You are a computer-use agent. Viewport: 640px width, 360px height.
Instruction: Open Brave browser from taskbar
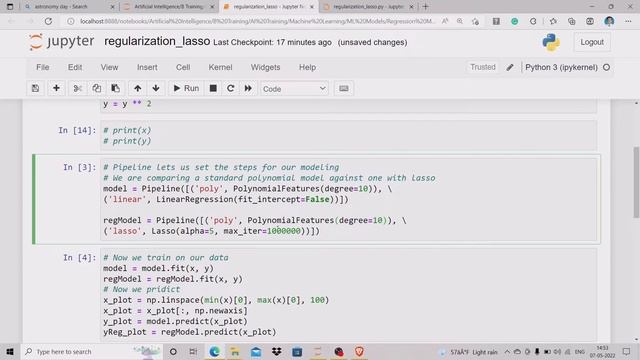pos(359,351)
